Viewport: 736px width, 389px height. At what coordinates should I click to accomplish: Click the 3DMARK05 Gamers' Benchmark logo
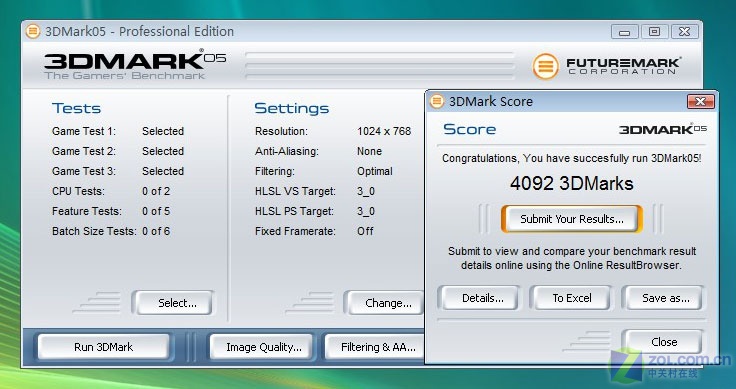(135, 64)
